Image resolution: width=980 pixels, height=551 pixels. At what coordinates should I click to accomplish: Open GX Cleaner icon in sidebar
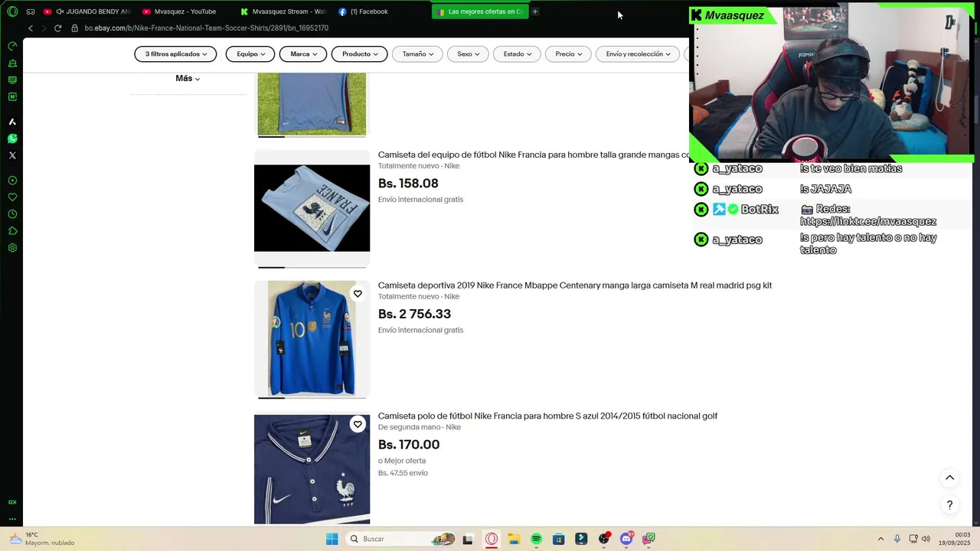[x=12, y=63]
